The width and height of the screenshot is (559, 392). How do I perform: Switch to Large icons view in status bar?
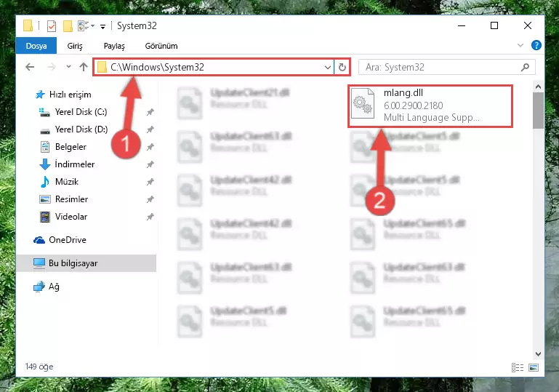534,367
